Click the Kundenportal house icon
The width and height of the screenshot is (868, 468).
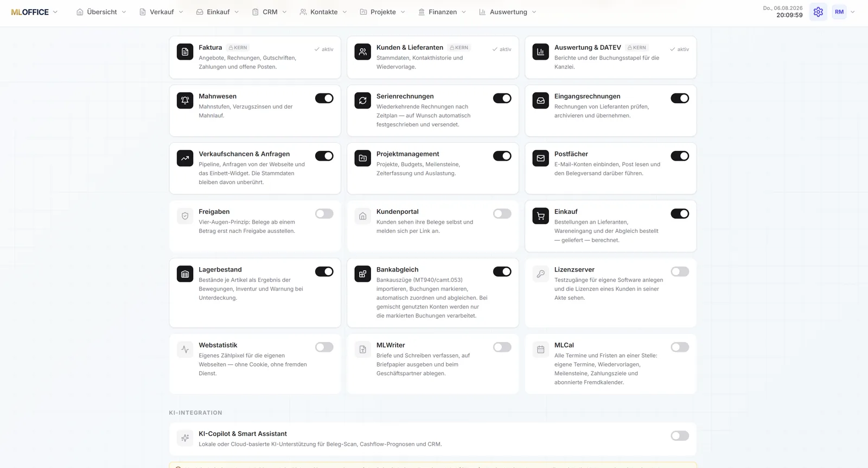click(x=363, y=216)
